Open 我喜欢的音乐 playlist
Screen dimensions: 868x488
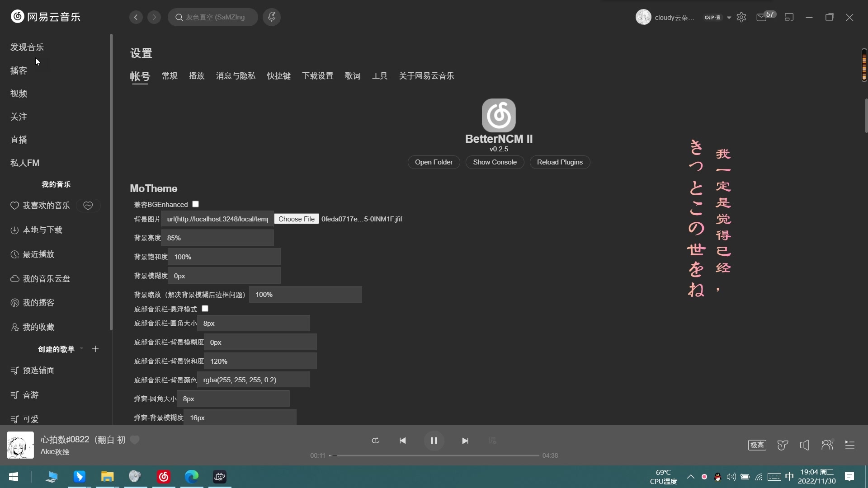(x=41, y=206)
